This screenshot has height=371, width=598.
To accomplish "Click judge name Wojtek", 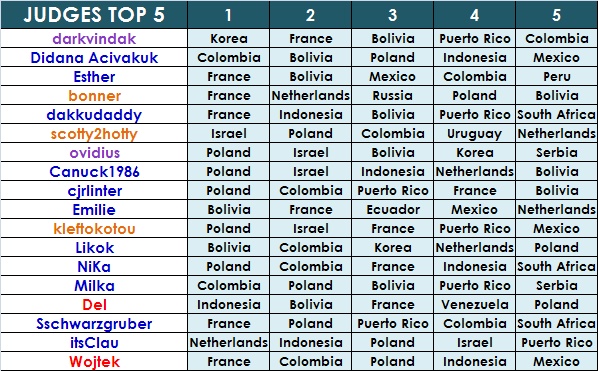I will pos(94,361).
